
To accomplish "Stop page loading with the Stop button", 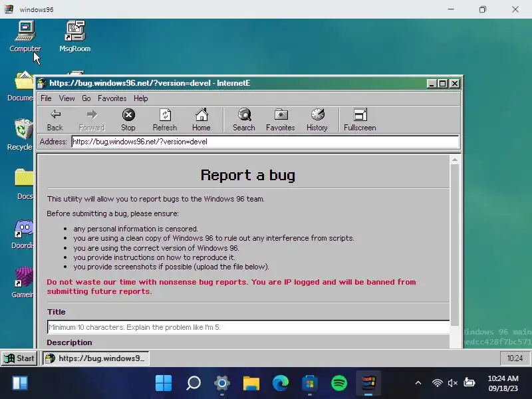I will click(128, 120).
